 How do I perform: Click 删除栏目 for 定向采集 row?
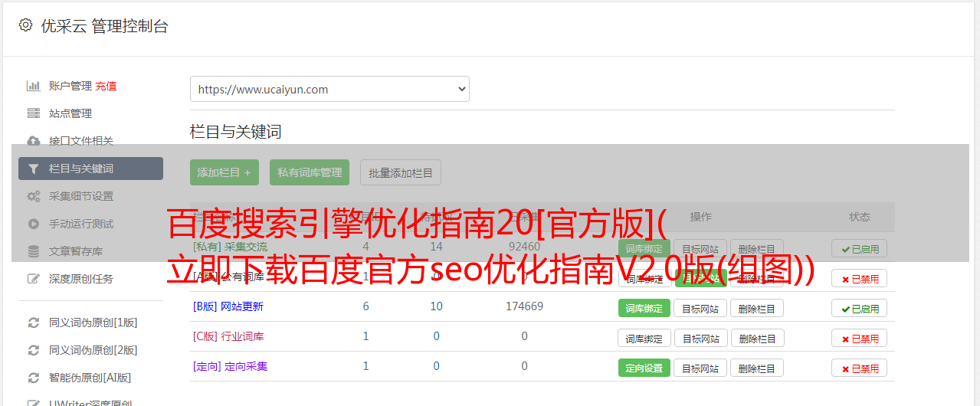pos(757,368)
